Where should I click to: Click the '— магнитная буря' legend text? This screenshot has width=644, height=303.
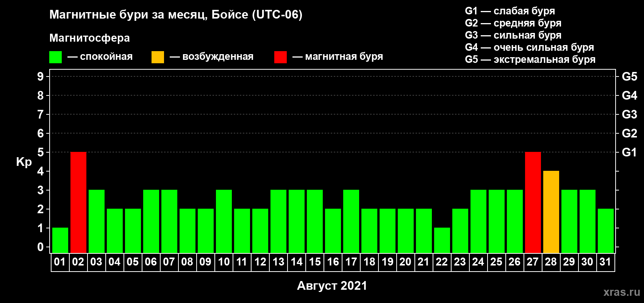[338, 56]
